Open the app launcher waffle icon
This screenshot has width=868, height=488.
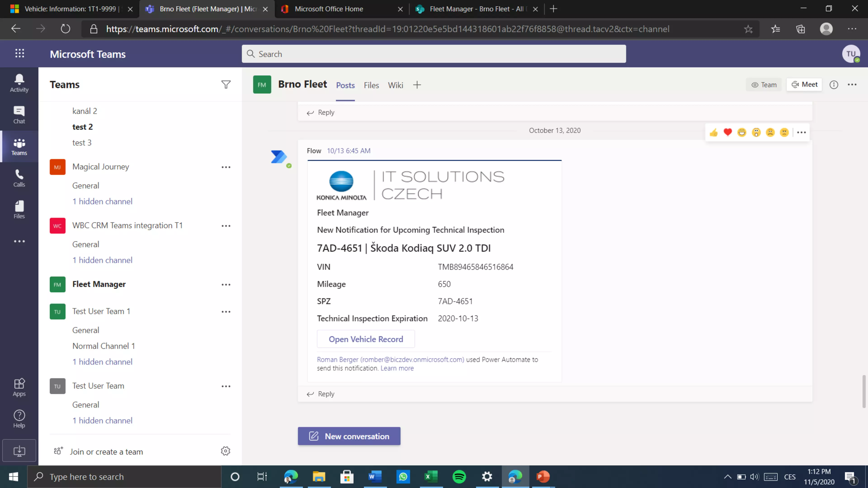pos(19,54)
